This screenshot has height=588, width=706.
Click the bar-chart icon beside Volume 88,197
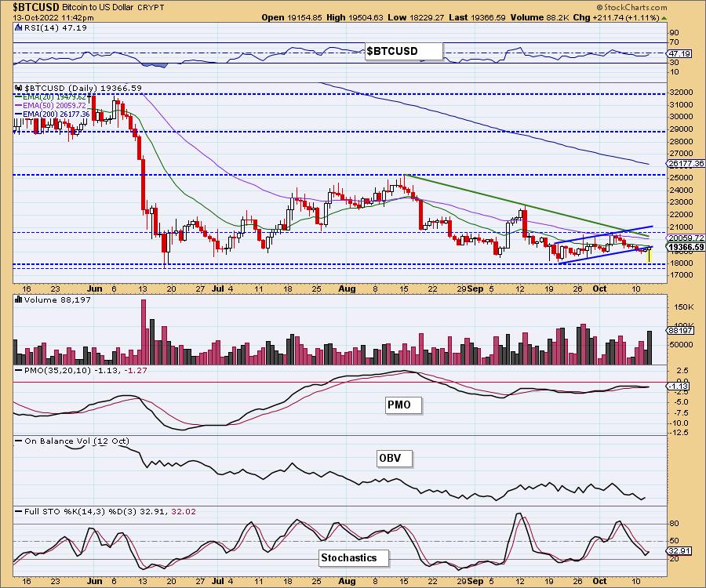19,299
